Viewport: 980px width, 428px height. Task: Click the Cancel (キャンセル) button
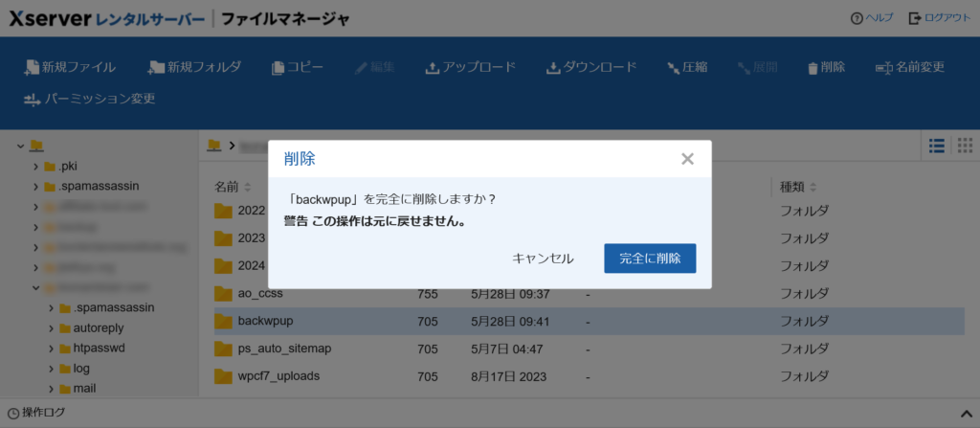tap(543, 259)
